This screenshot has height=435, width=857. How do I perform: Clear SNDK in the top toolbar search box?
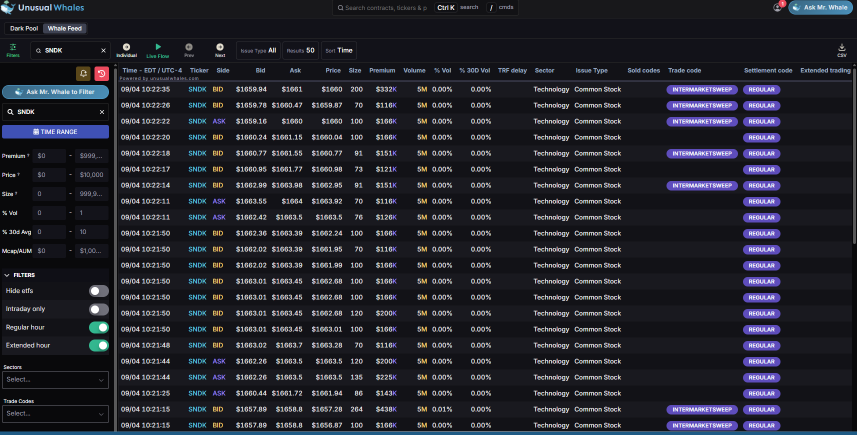(103, 51)
